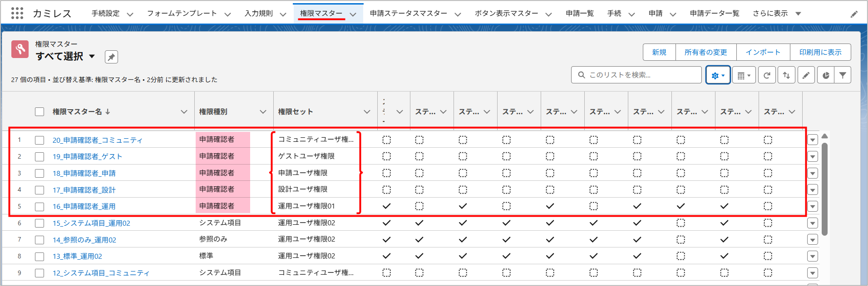868x286 pixels.
Task: Click the 印刷用に表示 button
Action: point(820,52)
